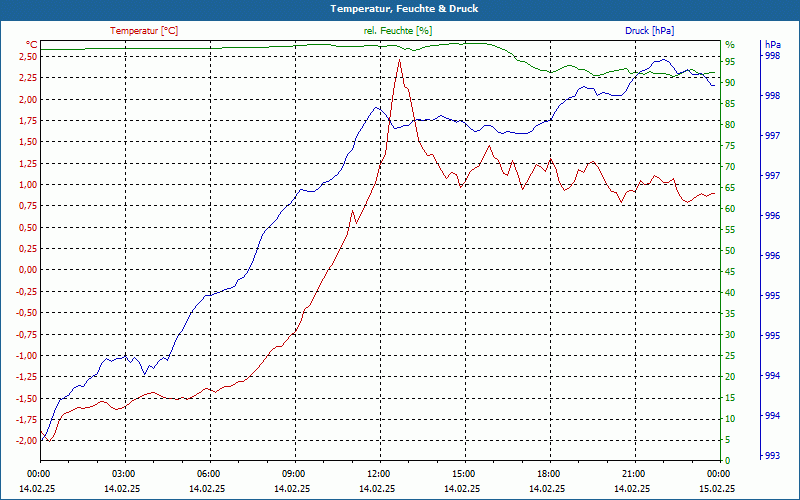Click the "95" humidity axis value
The image size is (800, 500).
tap(730, 62)
